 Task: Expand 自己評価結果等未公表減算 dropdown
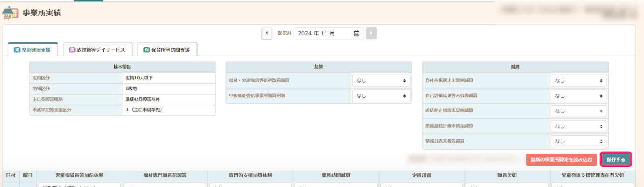(x=578, y=96)
